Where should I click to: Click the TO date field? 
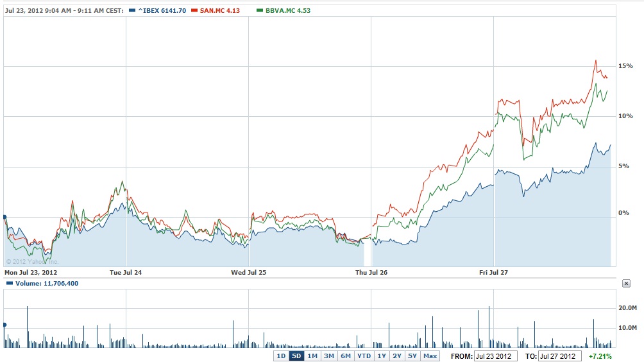click(559, 356)
